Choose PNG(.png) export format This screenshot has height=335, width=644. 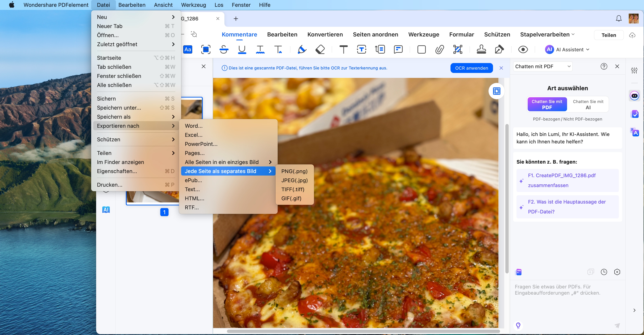click(x=295, y=171)
